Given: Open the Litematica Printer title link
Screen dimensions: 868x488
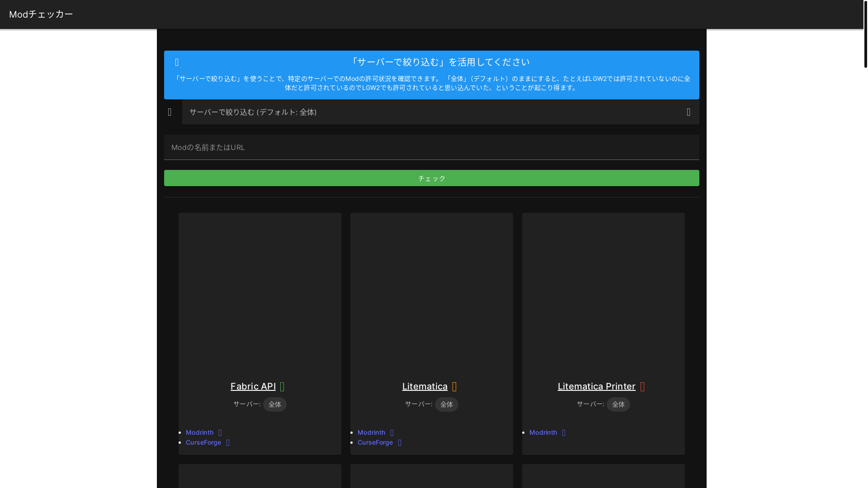Looking at the screenshot, I should (x=597, y=386).
